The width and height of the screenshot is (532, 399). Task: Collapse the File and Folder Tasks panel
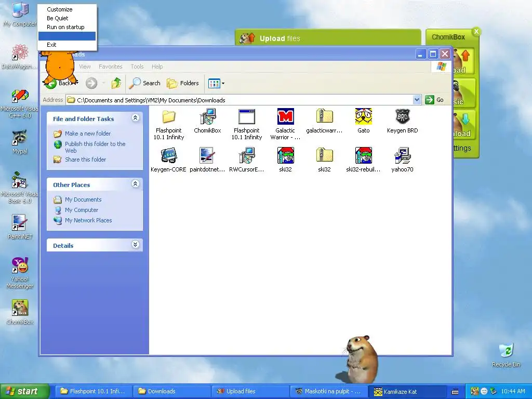click(x=135, y=118)
